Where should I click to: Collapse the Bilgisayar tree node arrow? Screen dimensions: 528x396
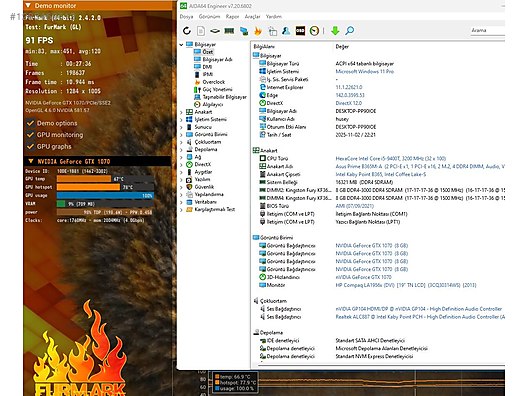tap(181, 44)
